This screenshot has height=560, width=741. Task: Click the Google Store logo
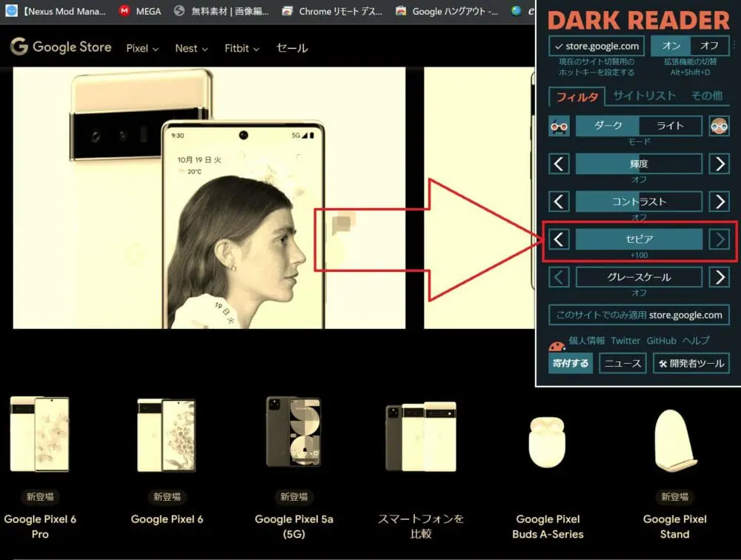[61, 47]
